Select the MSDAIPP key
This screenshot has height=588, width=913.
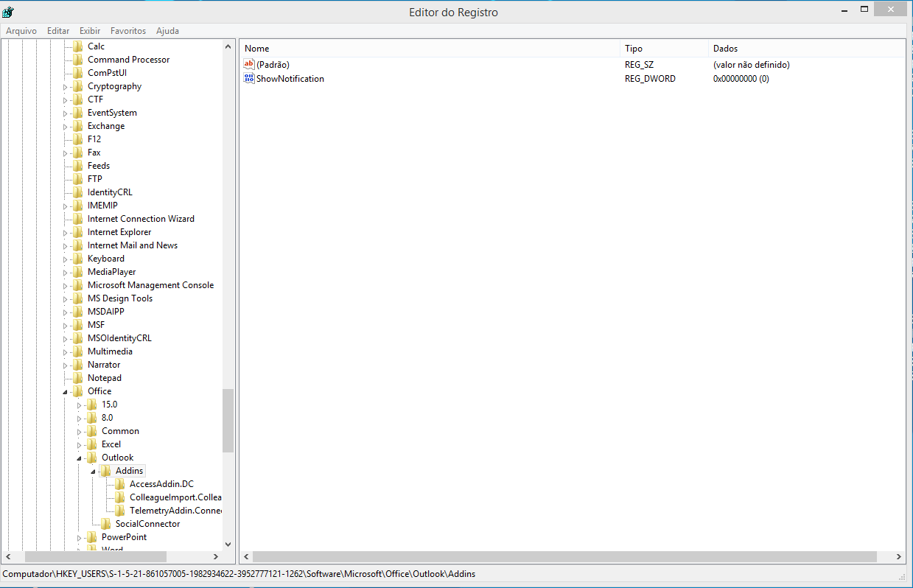106,312
